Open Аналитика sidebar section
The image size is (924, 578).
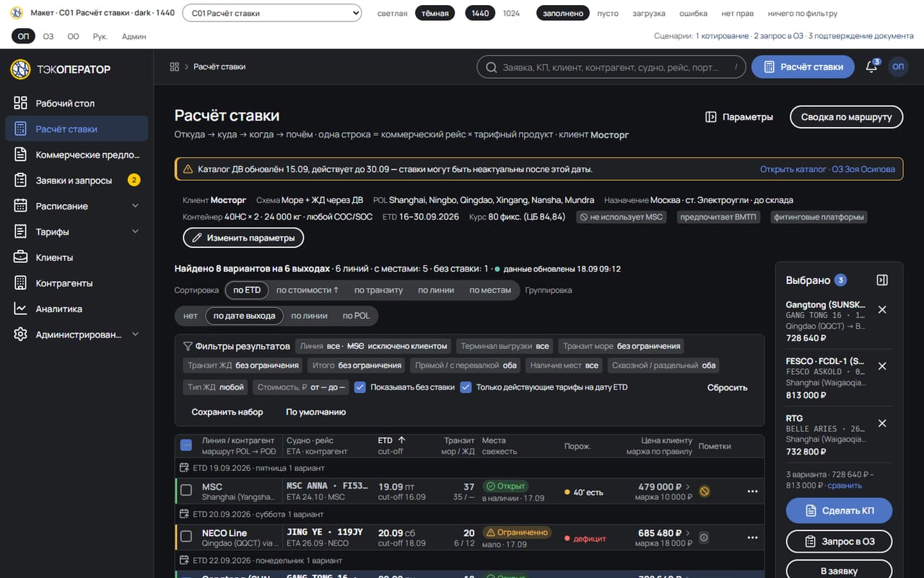click(x=77, y=309)
